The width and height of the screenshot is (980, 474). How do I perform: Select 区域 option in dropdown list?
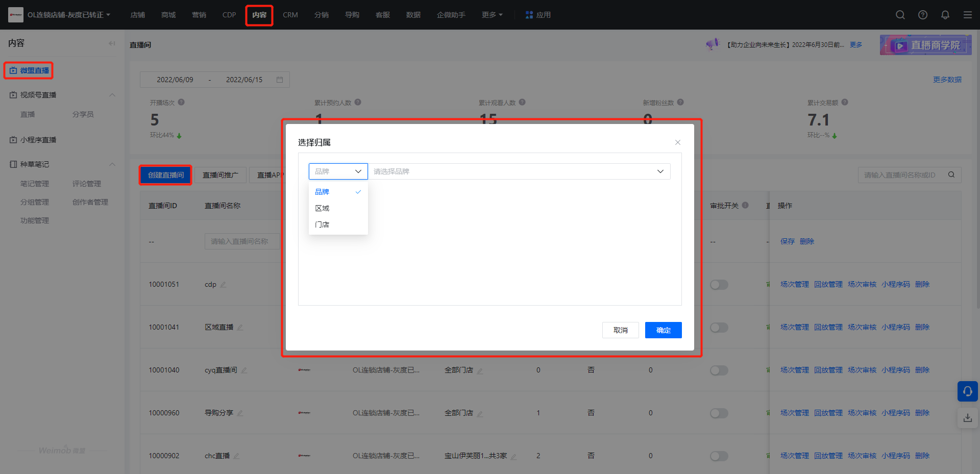[338, 208]
